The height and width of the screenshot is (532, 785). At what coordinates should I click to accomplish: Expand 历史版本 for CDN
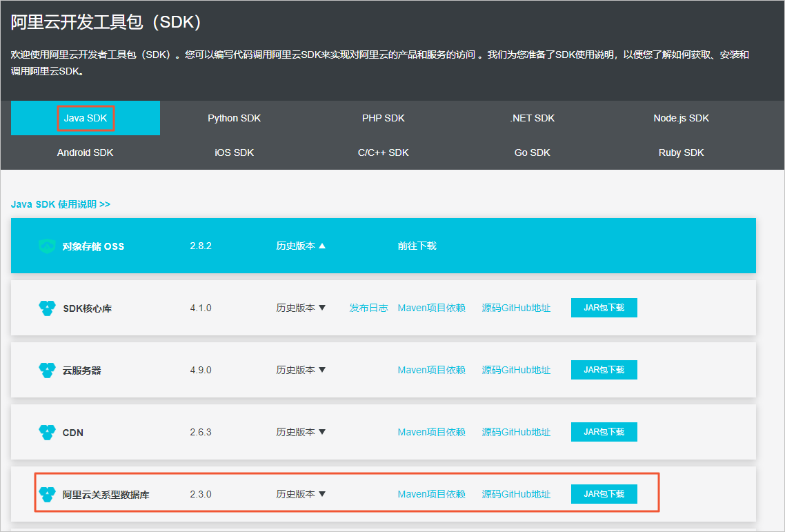301,433
